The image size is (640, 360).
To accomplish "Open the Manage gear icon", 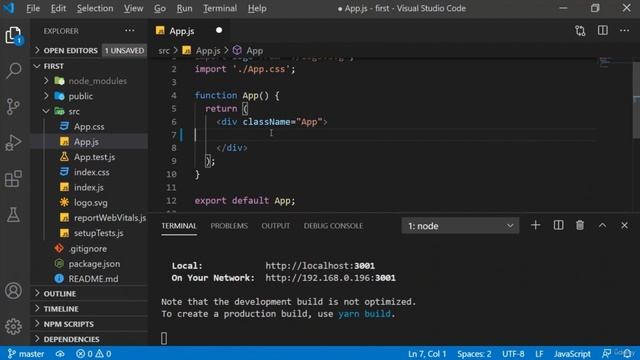I will click(13, 326).
